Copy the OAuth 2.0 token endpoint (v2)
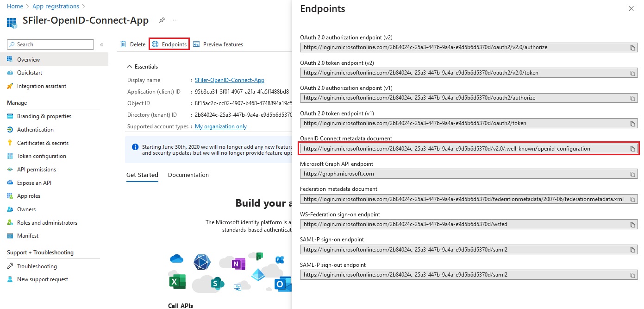Viewport: 644px width, 309px height. (x=632, y=73)
